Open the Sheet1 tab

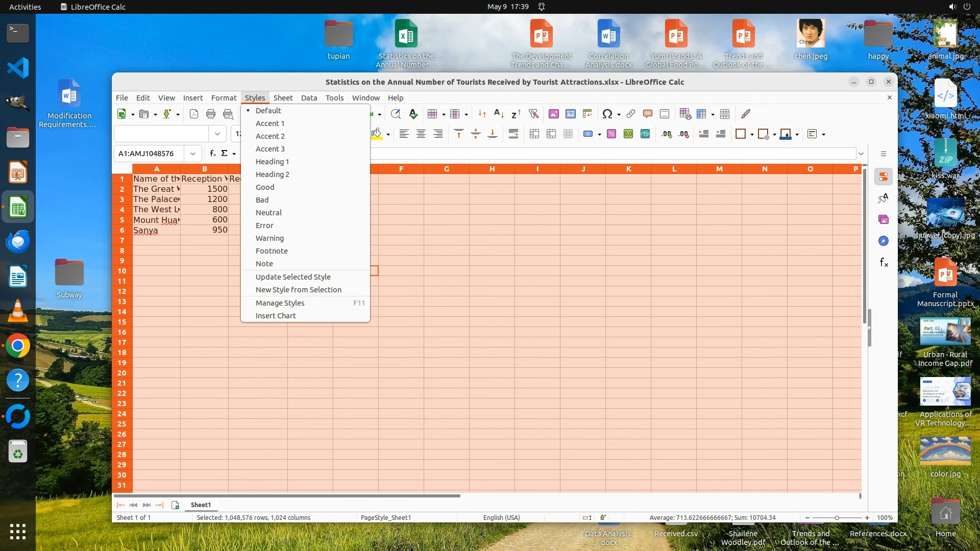201,505
